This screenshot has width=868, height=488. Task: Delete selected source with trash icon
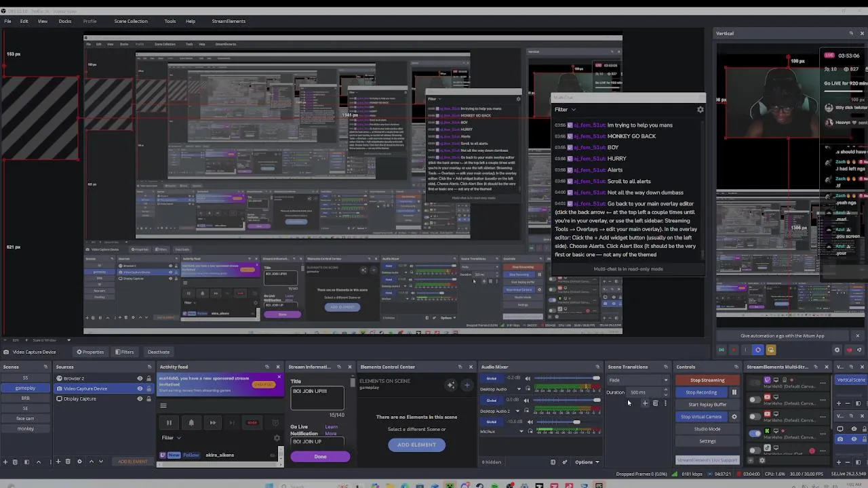pos(68,462)
